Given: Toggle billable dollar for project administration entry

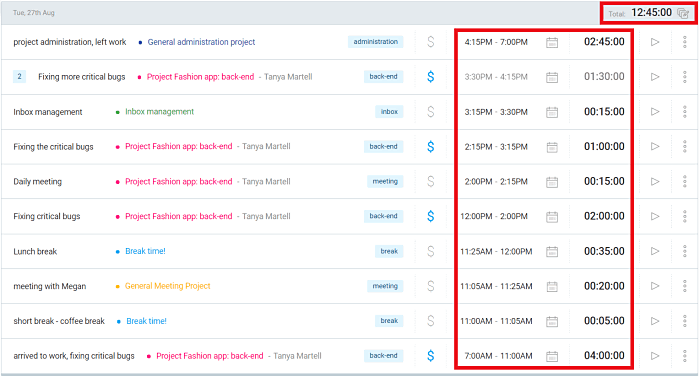Looking at the screenshot, I should [430, 42].
